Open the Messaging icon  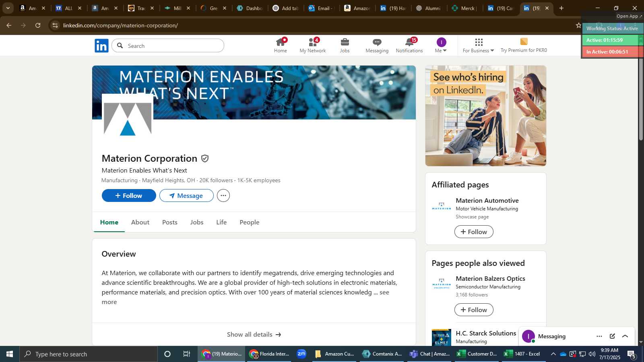(x=377, y=45)
